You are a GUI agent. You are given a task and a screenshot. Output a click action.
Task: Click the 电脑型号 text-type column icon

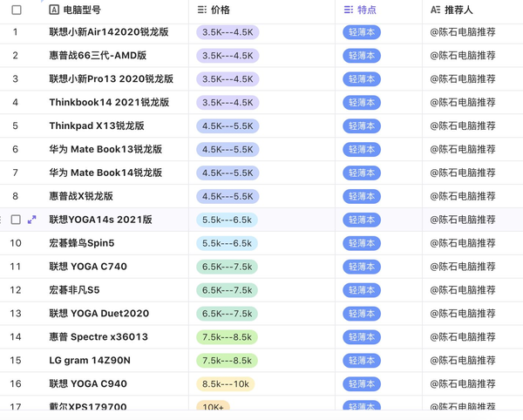pos(54,10)
